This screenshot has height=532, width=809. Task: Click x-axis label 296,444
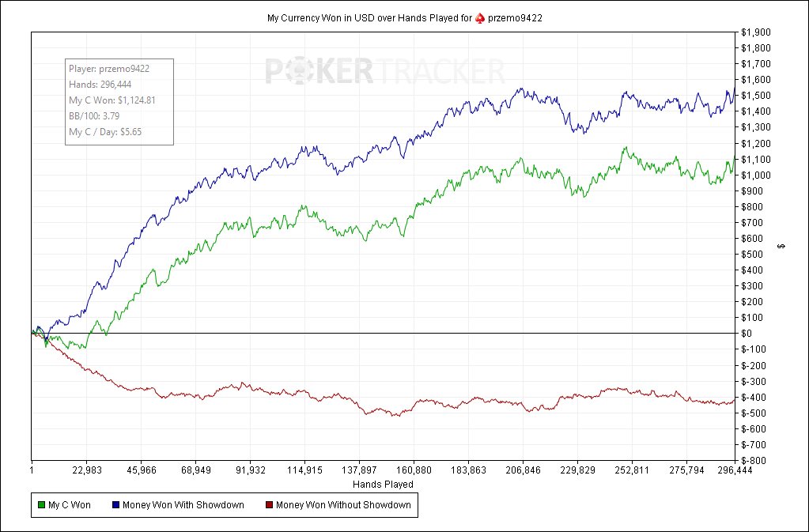[735, 470]
